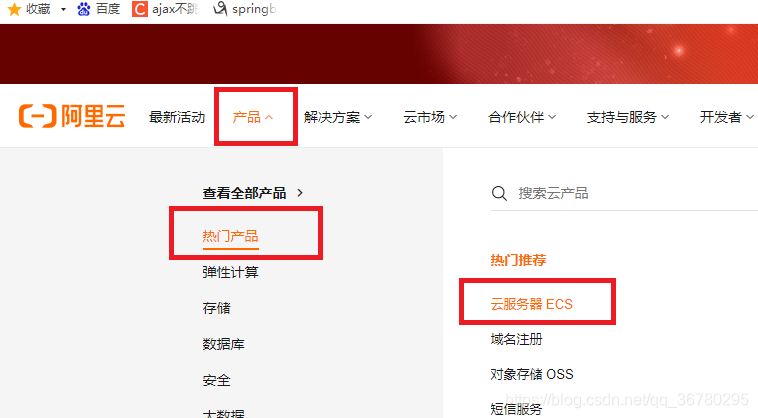Viewport: 758px width, 418px height.
Task: Select the 安全 category
Action: tap(217, 380)
